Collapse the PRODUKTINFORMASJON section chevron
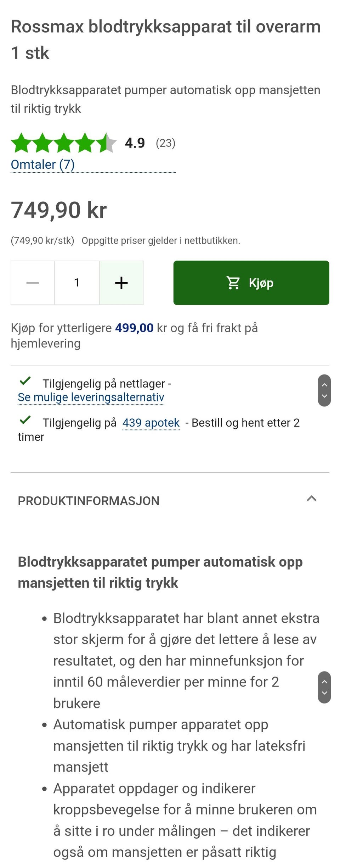 point(311,499)
